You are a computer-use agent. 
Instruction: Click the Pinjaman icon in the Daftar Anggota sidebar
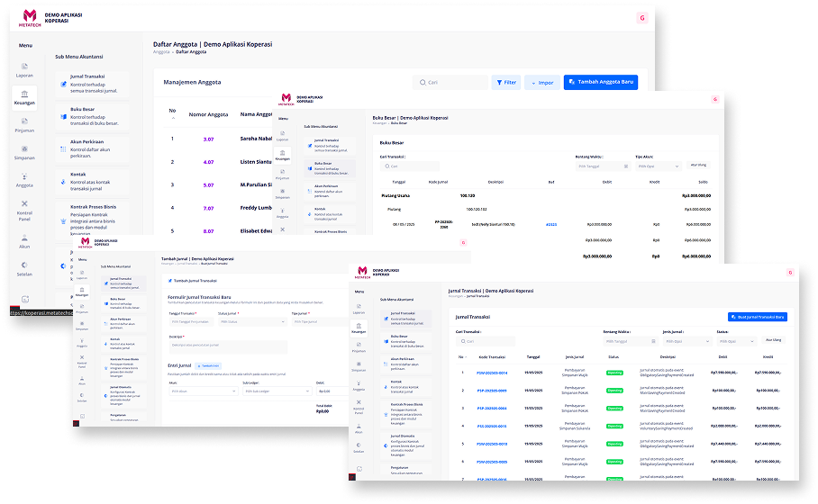click(x=25, y=123)
